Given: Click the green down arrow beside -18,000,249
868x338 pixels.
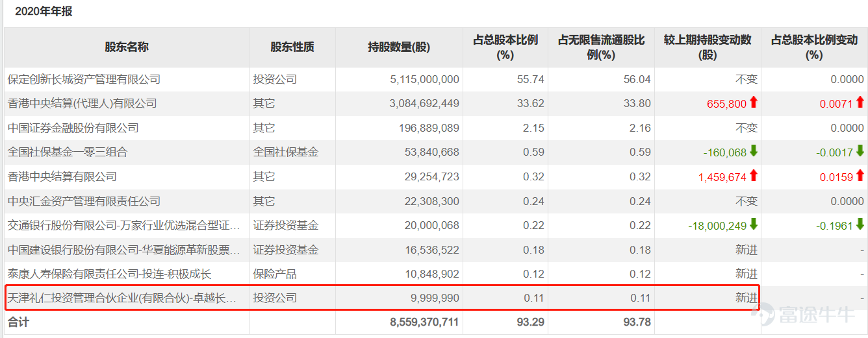Looking at the screenshot, I should point(753,224).
